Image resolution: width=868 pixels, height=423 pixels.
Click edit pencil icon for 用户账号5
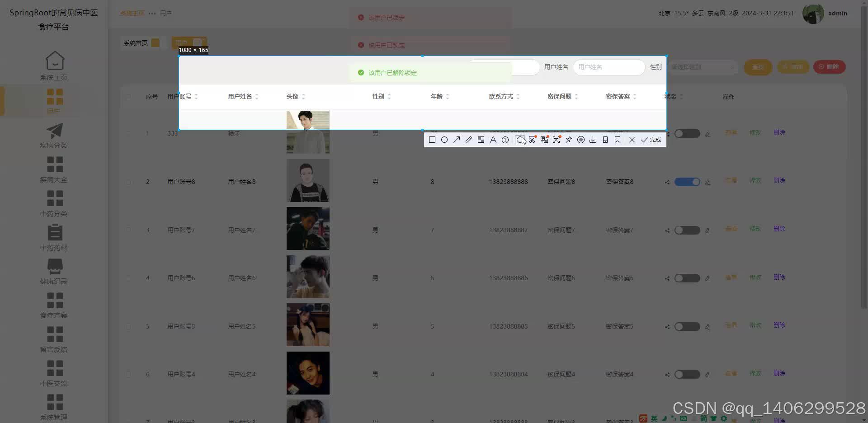[x=708, y=327]
